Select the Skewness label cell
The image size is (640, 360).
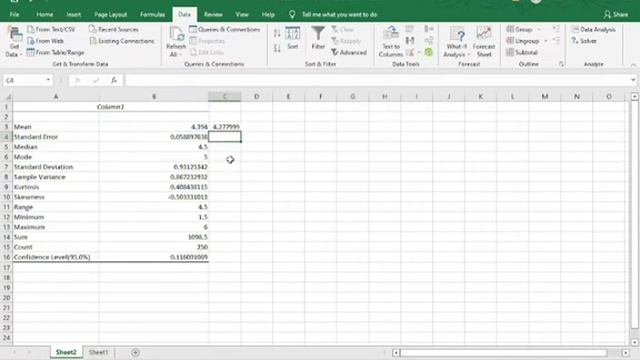click(x=56, y=197)
